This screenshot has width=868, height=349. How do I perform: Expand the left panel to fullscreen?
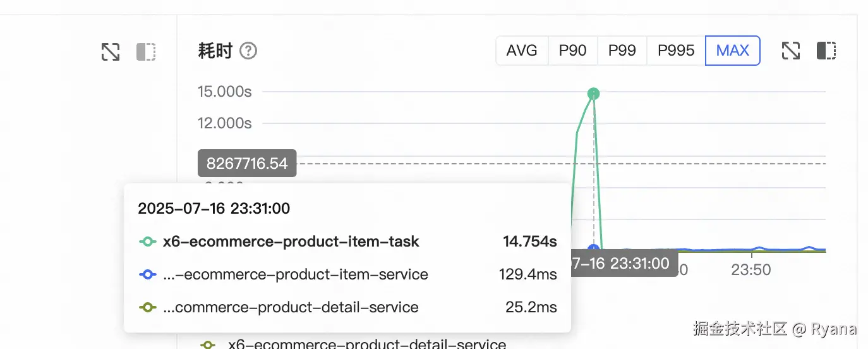(111, 51)
